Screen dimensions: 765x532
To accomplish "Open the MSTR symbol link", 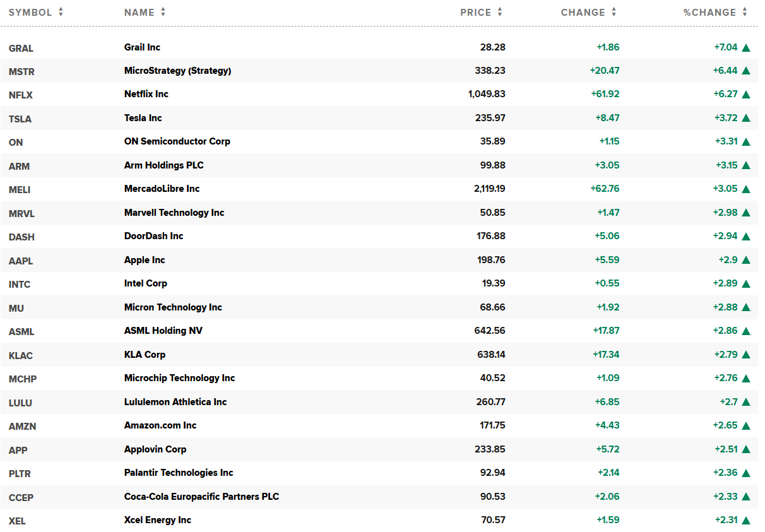I will click(21, 72).
